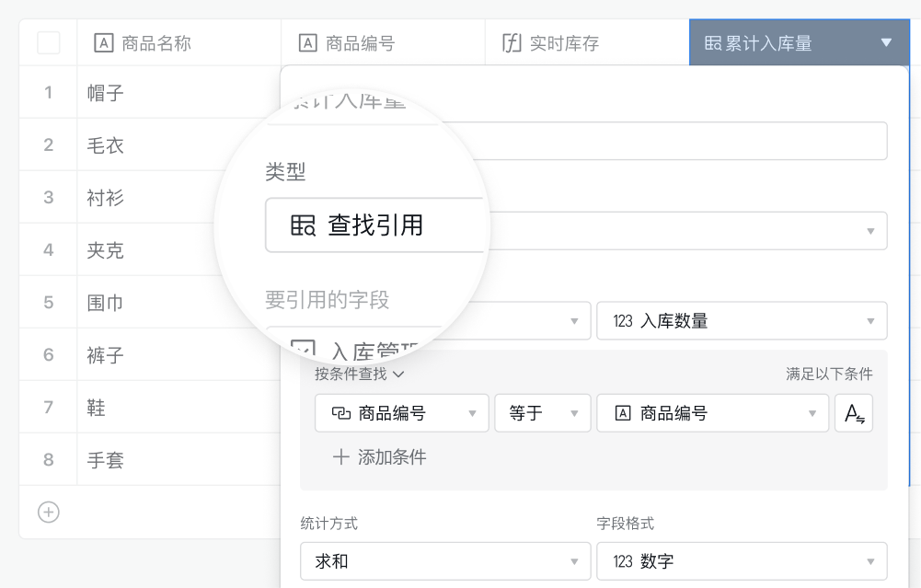The width and height of the screenshot is (921, 588).
Task: Open the 数字 field format dropdown
Action: pyautogui.click(x=741, y=560)
